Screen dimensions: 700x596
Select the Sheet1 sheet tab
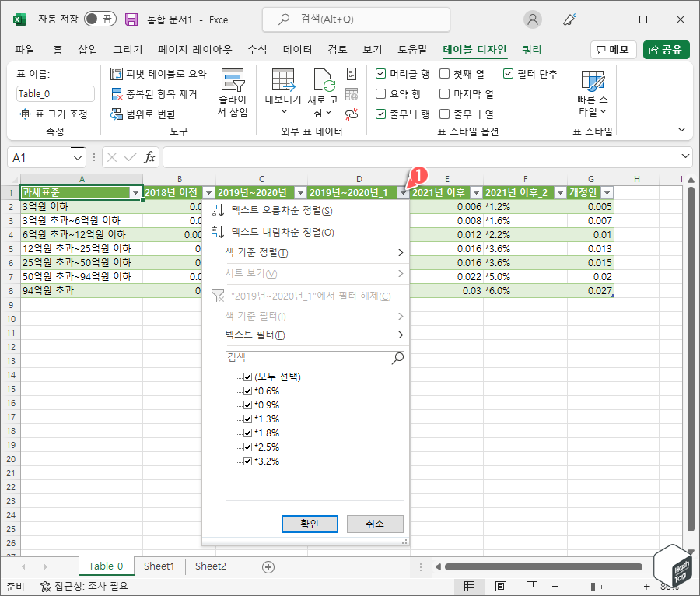[159, 566]
